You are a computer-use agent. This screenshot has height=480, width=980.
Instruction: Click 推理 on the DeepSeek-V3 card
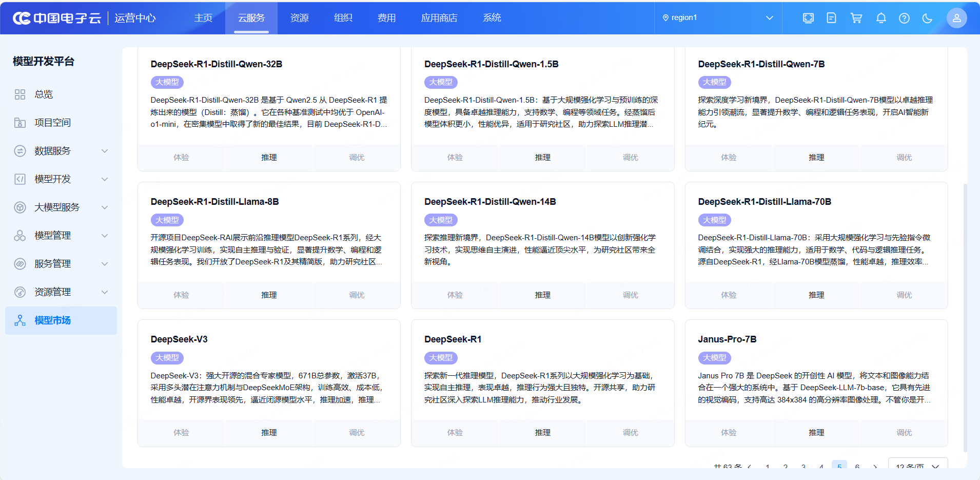269,433
